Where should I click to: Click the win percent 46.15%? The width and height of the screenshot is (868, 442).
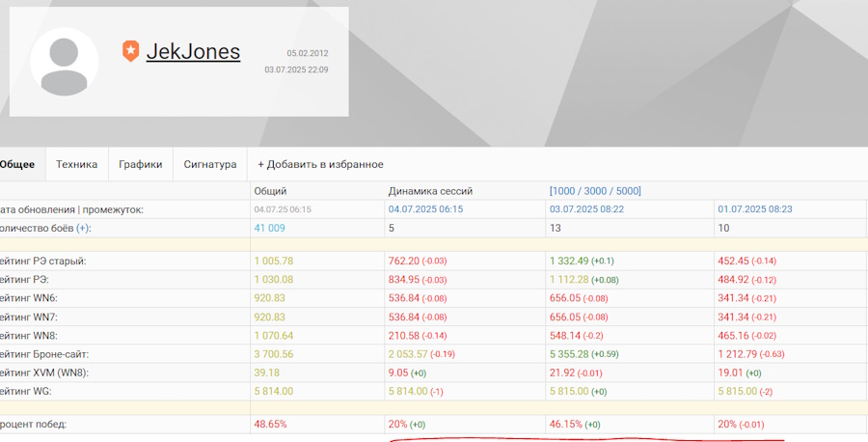coord(566,425)
